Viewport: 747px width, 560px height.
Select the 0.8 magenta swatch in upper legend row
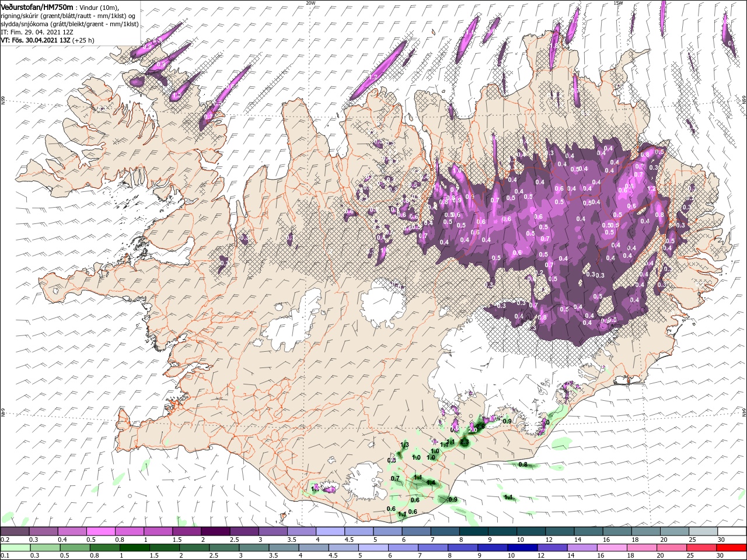click(129, 531)
